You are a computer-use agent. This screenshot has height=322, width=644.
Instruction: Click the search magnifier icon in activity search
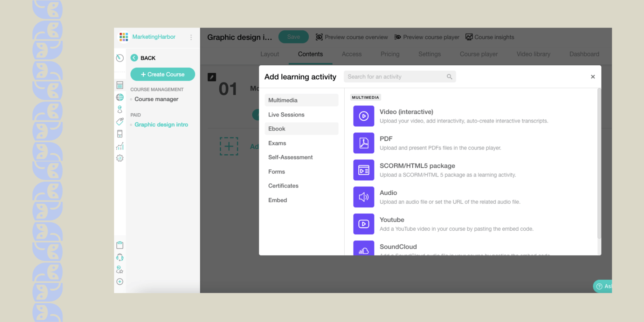point(449,77)
